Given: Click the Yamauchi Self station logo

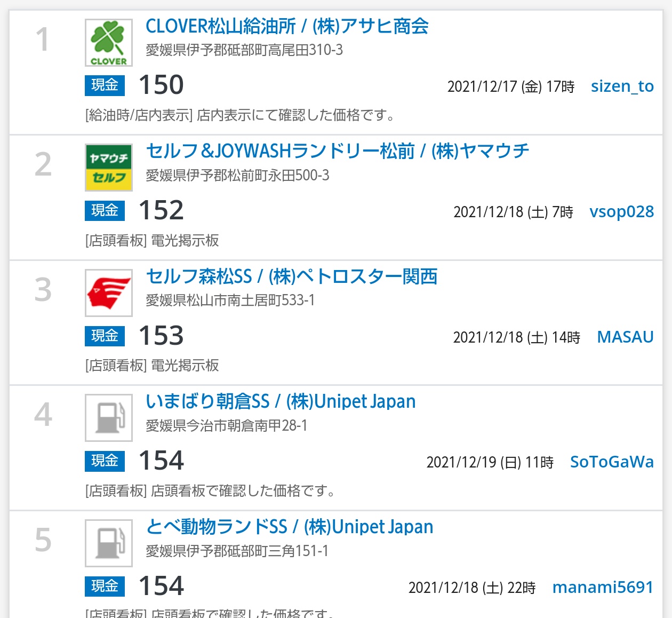Looking at the screenshot, I should click(109, 168).
